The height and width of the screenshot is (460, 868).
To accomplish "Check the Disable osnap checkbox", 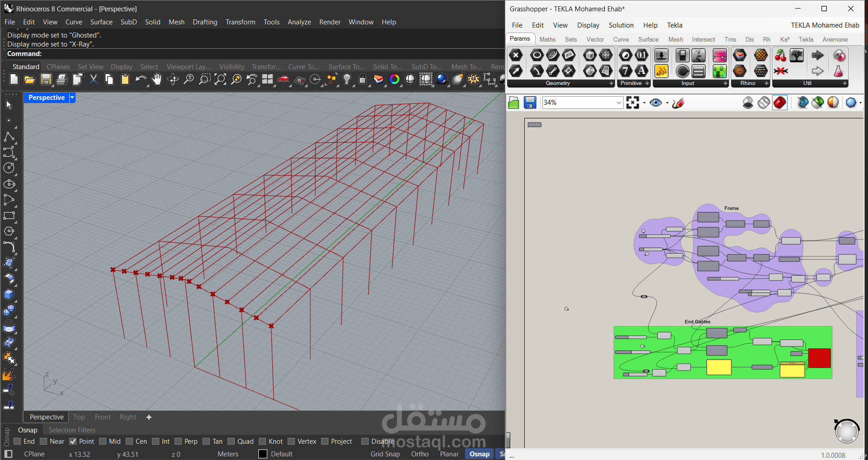I will 365,441.
